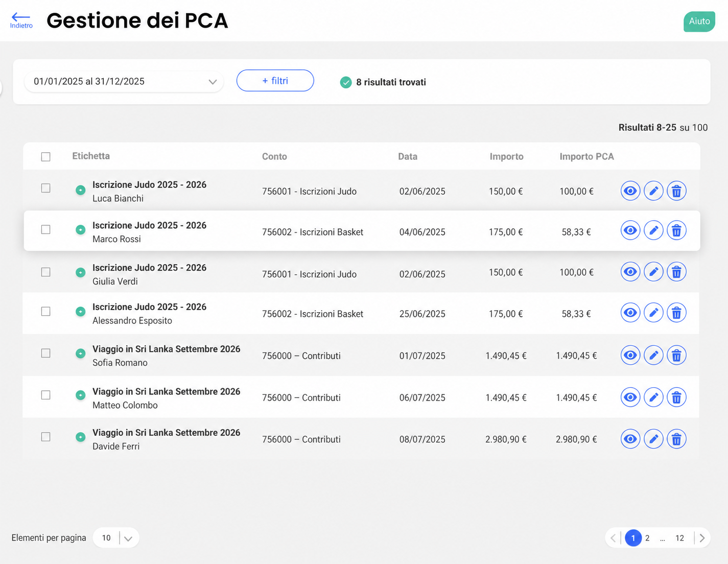View details for Alessandro Esposito entry
This screenshot has width=728, height=564.
[630, 312]
